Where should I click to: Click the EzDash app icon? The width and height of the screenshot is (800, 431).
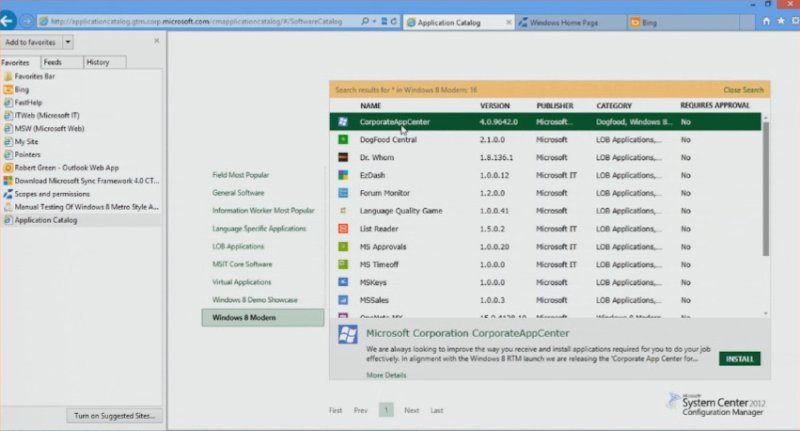343,175
